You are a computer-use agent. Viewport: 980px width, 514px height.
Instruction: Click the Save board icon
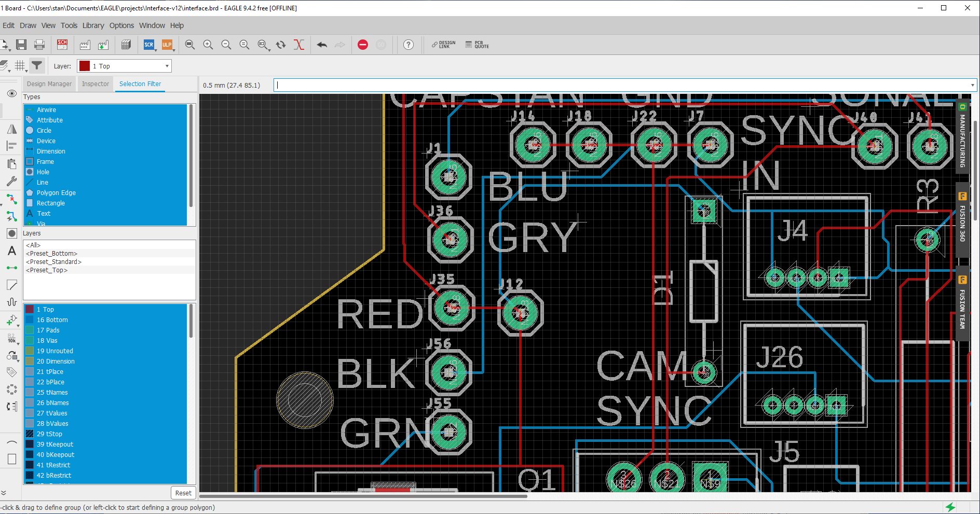pos(21,45)
